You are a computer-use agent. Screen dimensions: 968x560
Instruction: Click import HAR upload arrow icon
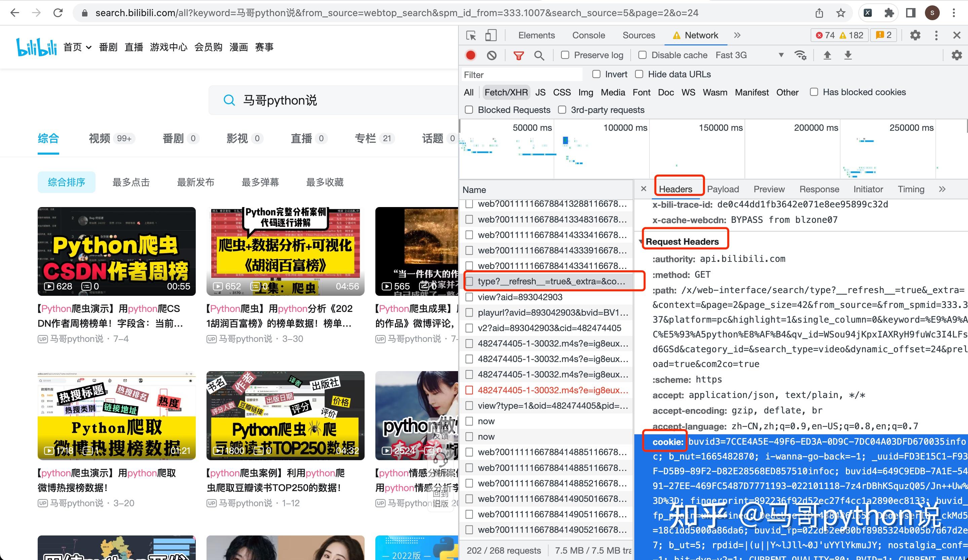tap(827, 55)
